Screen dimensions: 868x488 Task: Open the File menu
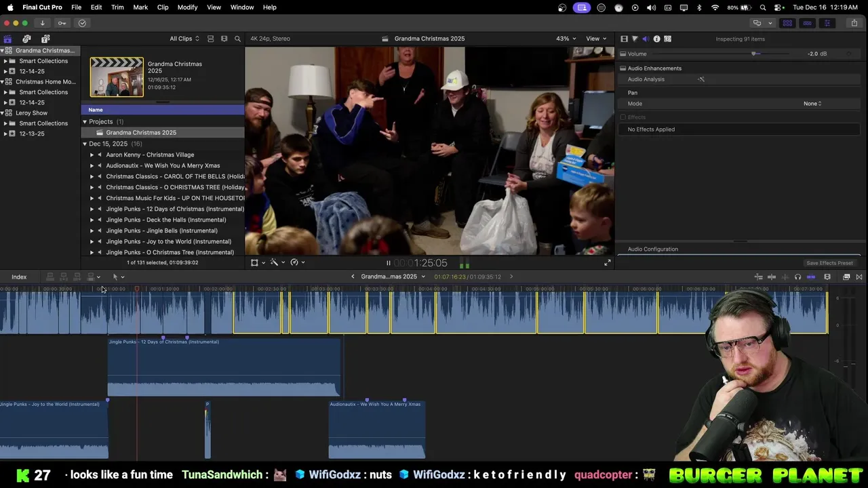coord(77,7)
